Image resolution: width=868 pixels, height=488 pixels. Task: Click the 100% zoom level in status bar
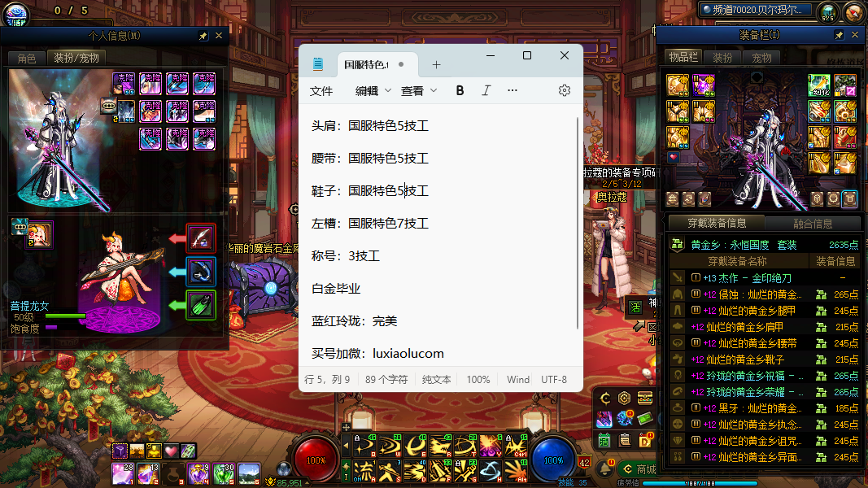point(478,379)
